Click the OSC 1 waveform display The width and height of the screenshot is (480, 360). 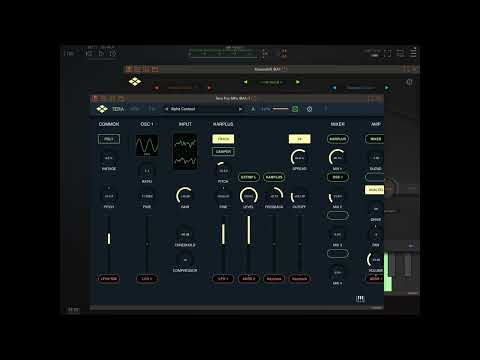(x=147, y=146)
